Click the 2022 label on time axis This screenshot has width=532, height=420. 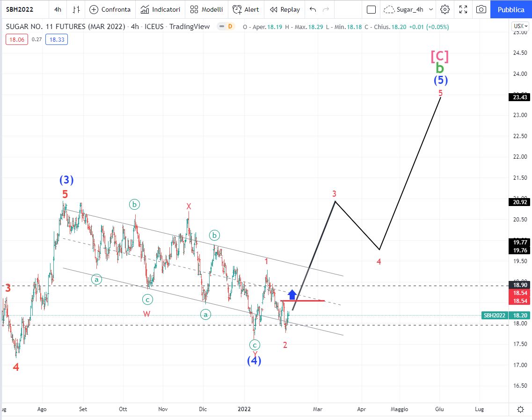click(x=244, y=409)
